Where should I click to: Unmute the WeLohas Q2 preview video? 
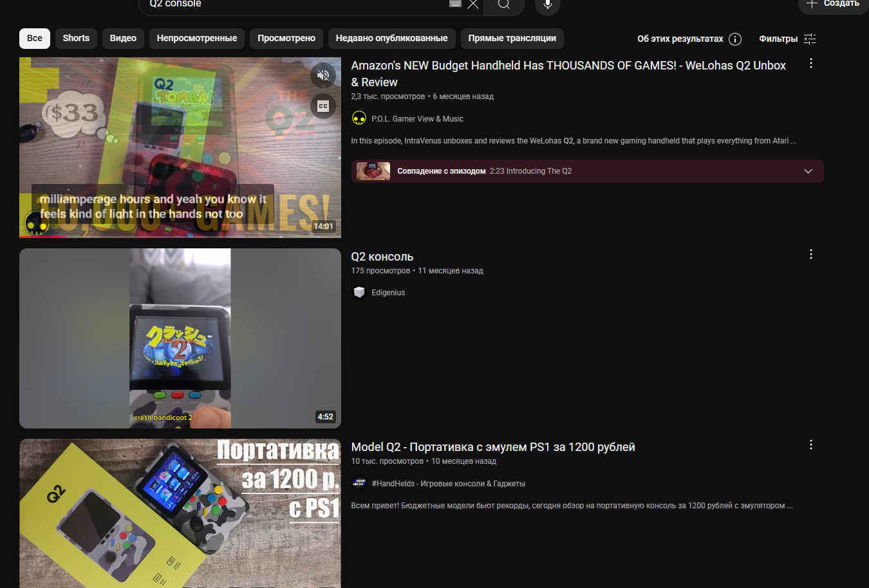pyautogui.click(x=323, y=75)
